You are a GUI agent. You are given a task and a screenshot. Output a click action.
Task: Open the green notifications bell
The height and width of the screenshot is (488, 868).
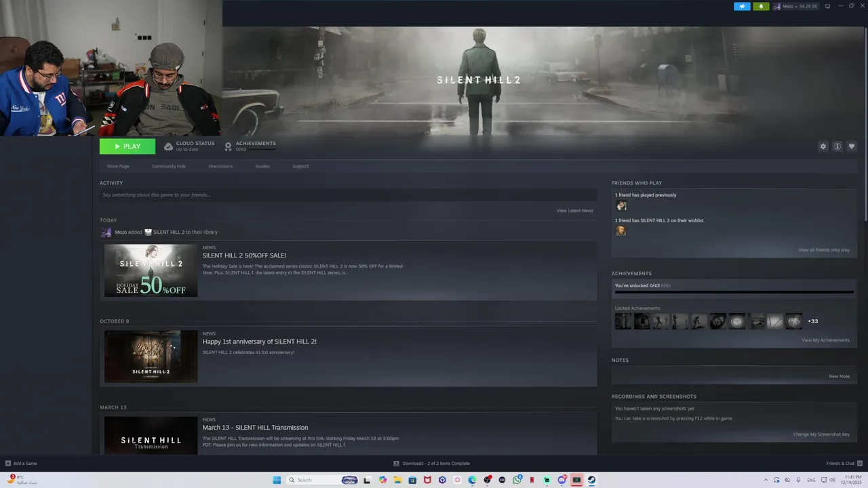[761, 6]
